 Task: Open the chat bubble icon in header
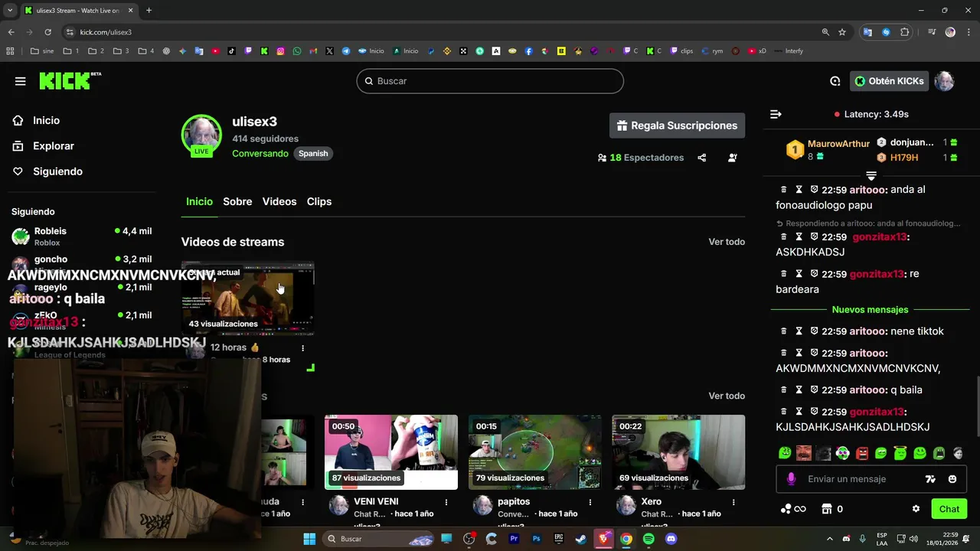click(835, 81)
